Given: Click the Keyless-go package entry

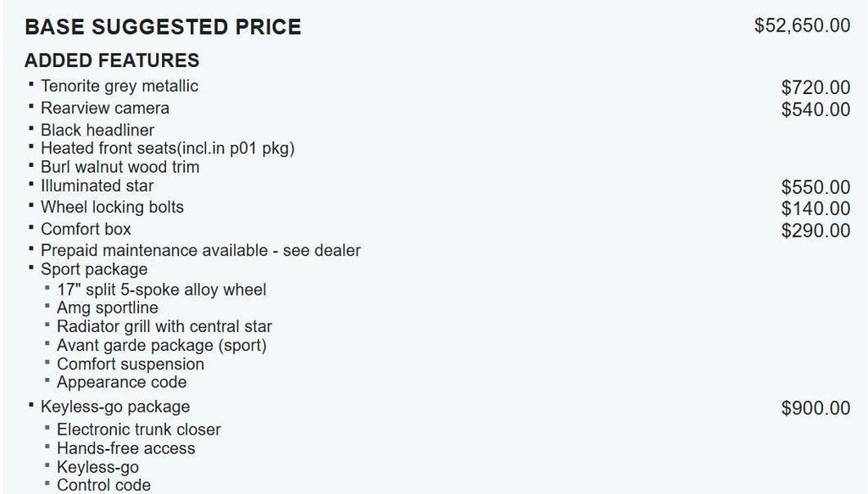Looking at the screenshot, I should [115, 408].
